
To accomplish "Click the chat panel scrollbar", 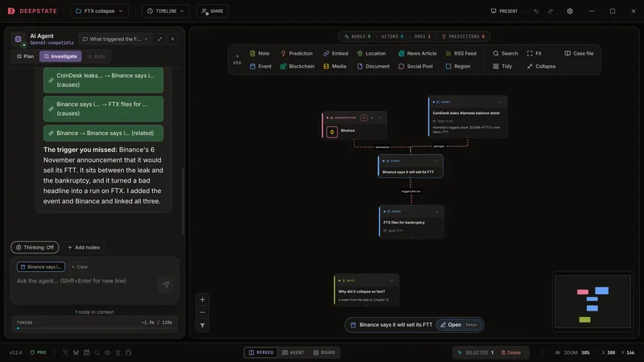I will tap(183, 201).
